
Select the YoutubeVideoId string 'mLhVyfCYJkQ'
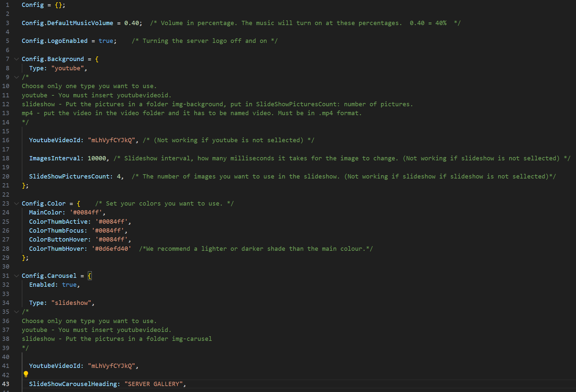click(x=112, y=140)
